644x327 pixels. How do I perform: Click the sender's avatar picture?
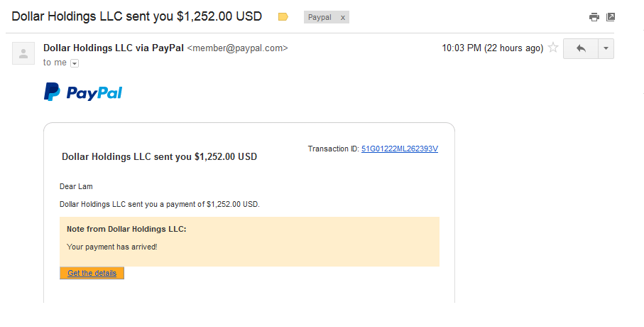tap(24, 53)
